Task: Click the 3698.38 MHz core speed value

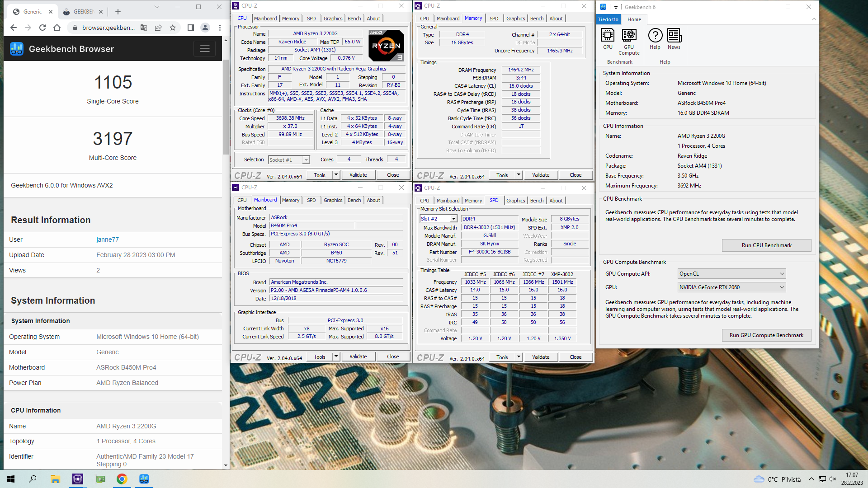Action: click(290, 118)
